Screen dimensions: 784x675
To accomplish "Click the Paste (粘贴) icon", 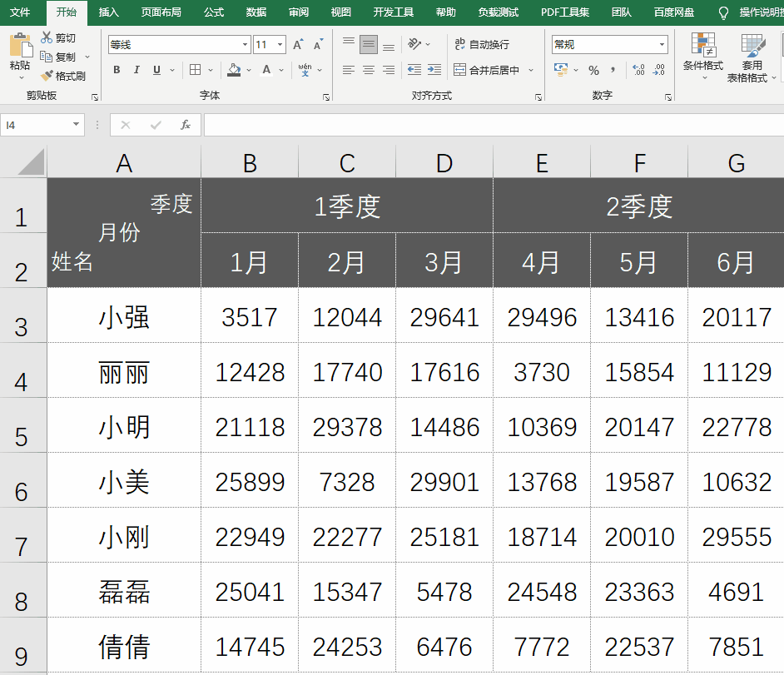I will point(21,44).
